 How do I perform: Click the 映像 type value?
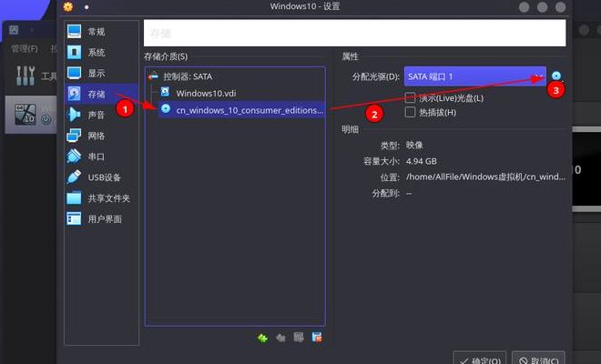point(414,145)
